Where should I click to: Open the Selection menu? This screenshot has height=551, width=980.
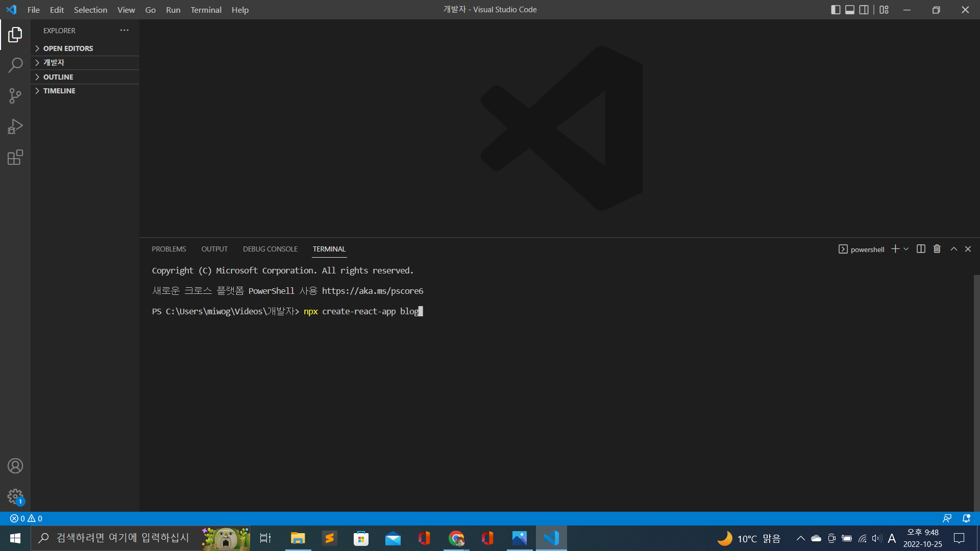90,10
